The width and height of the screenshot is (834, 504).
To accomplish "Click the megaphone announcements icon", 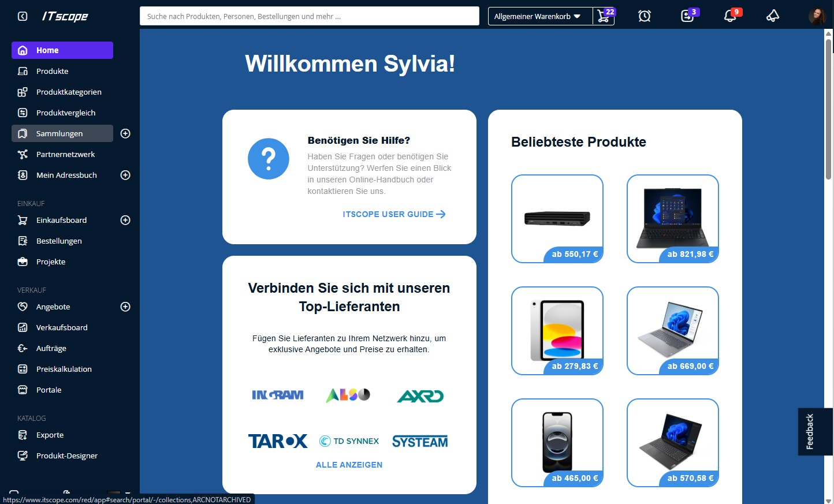I will (773, 16).
